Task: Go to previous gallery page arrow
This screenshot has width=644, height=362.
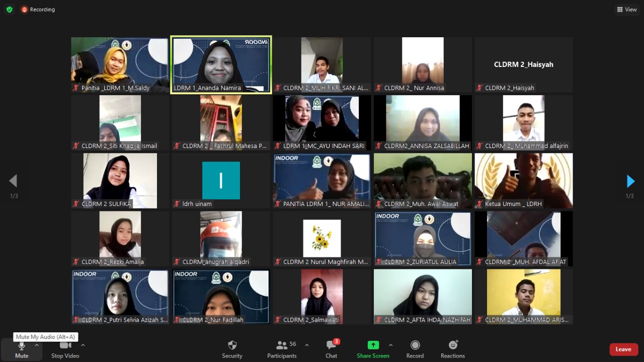Action: coord(14,181)
